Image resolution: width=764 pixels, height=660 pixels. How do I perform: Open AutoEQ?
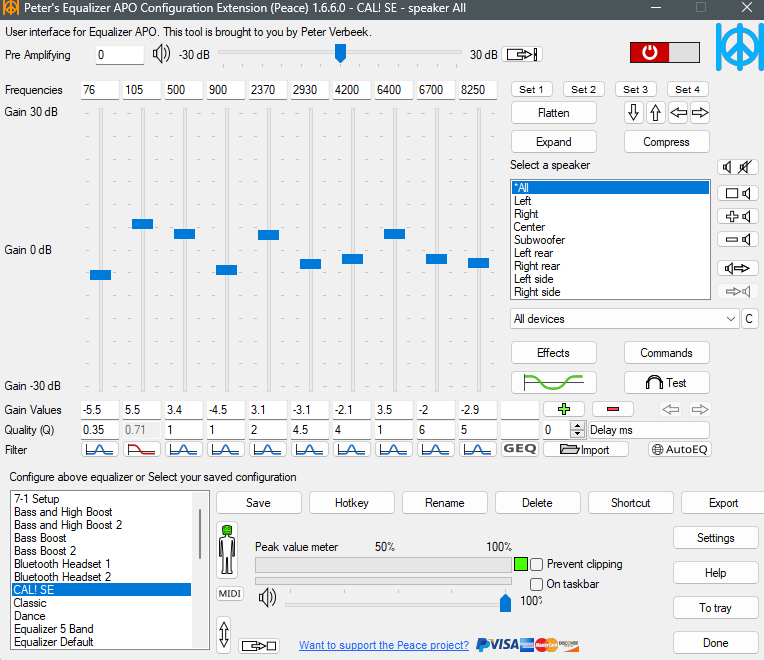coord(680,449)
